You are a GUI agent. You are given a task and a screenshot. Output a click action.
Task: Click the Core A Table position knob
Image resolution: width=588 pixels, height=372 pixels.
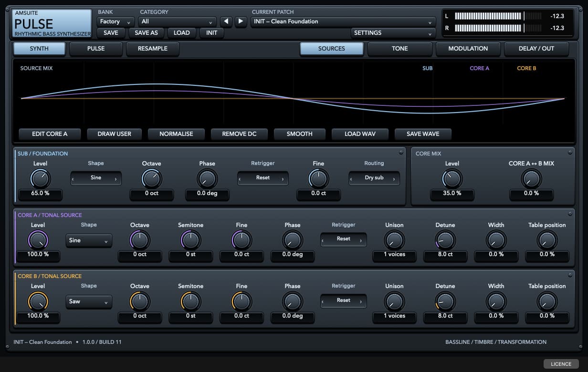pyautogui.click(x=547, y=240)
